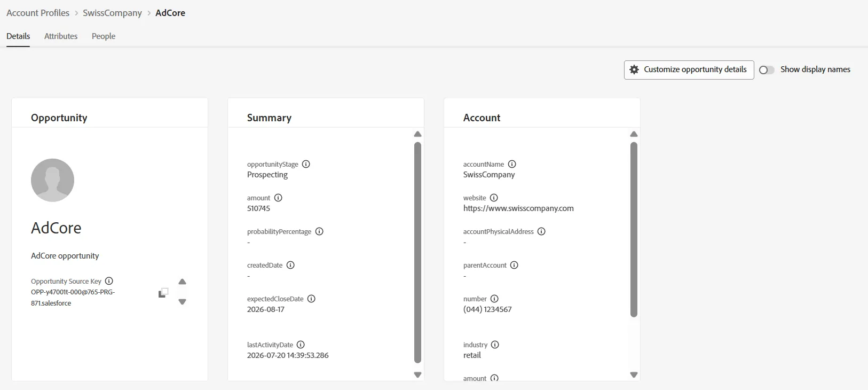The image size is (868, 390).
Task: Click the SwissCompany account name value
Action: click(x=489, y=175)
